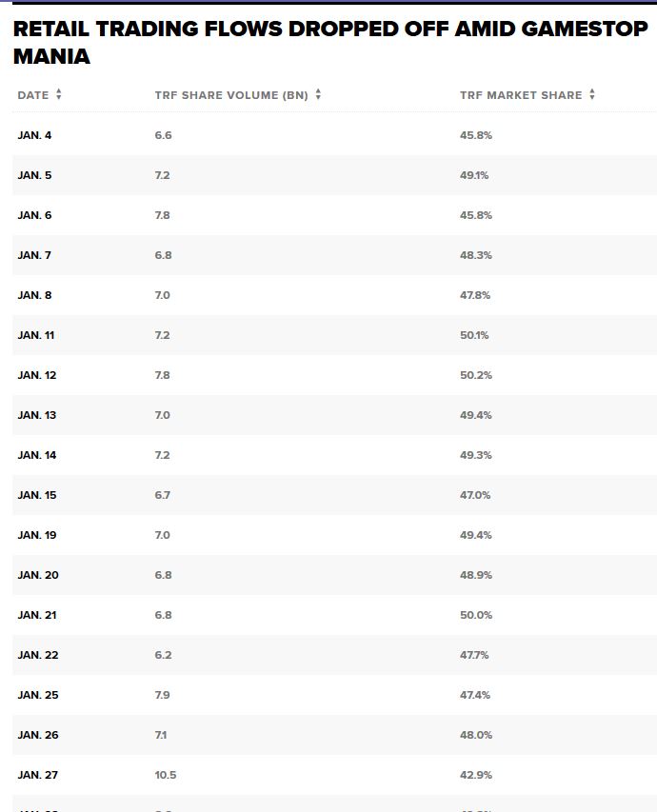Screen dimensions: 657x812
Task: Click the TRF SHARE VOLUME (BN) header text
Action: coord(231,95)
